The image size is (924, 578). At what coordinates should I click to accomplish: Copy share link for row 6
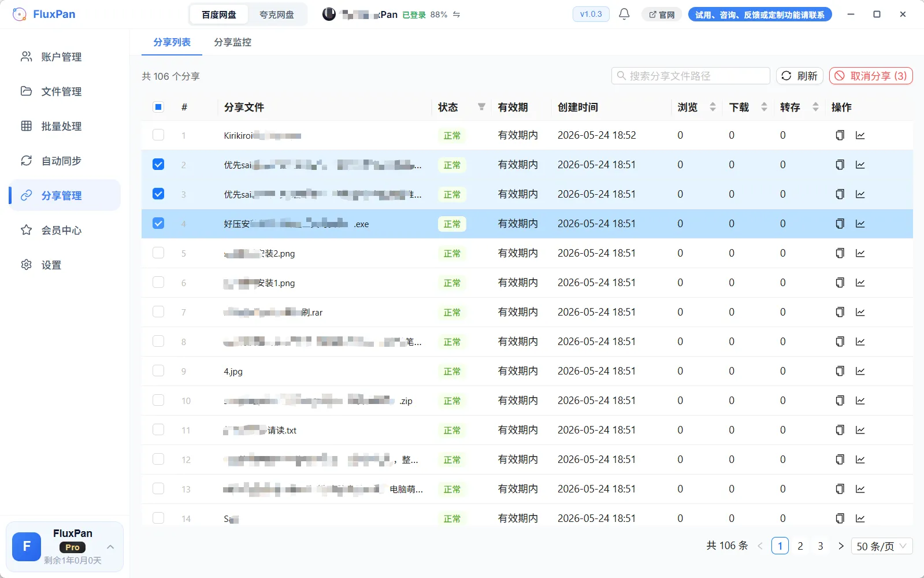[840, 283]
